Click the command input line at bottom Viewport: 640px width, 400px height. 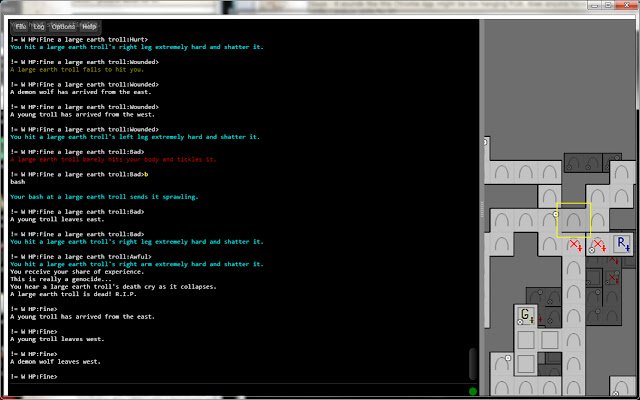[237, 390]
